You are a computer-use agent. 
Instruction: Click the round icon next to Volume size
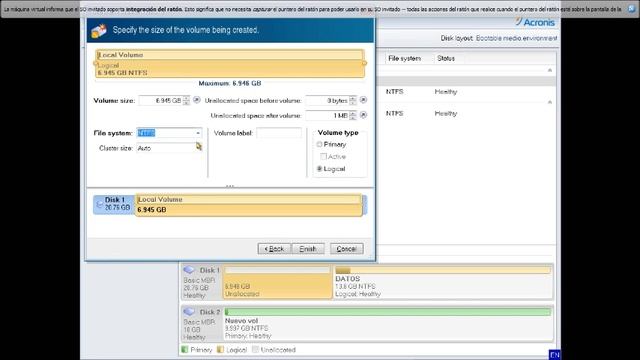197,100
